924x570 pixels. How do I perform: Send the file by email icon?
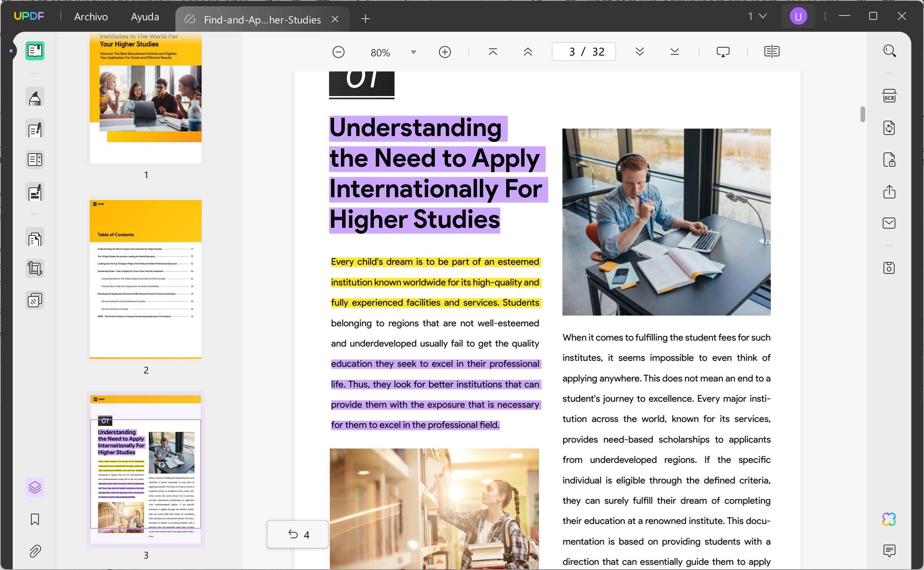(889, 223)
